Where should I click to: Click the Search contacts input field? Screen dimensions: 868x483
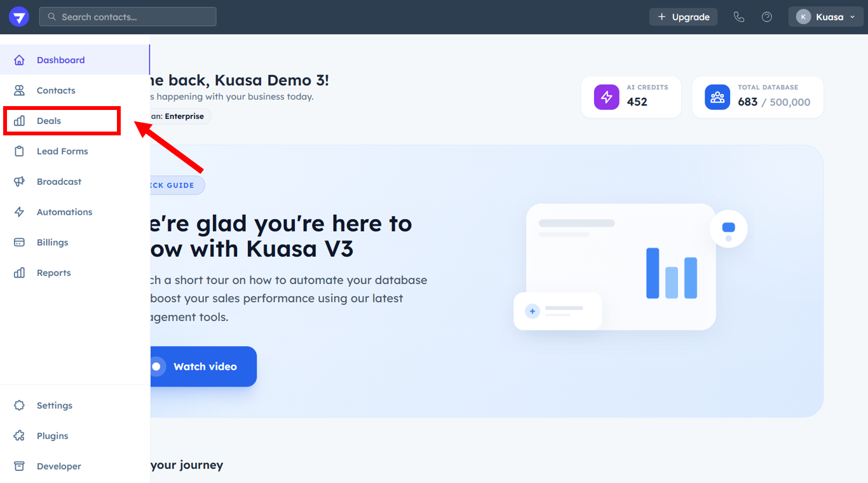(133, 17)
